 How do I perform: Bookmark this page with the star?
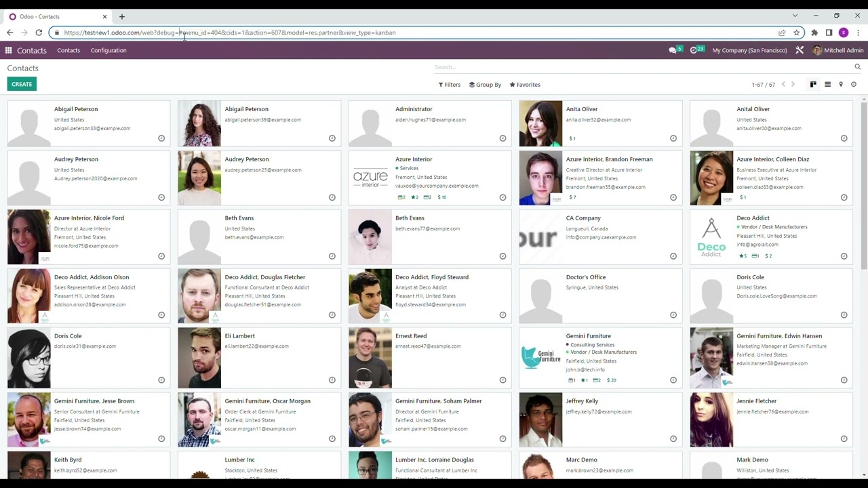797,33
